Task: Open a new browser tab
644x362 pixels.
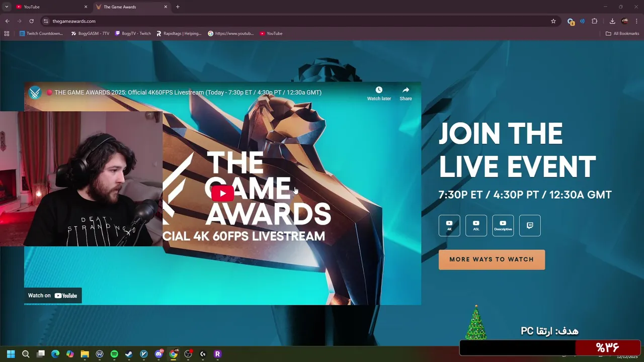Action: coord(178,7)
